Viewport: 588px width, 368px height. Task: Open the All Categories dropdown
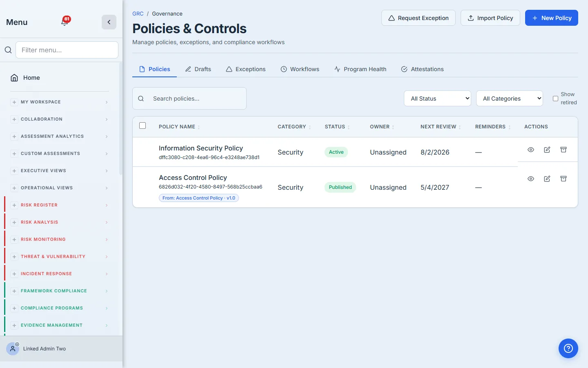pyautogui.click(x=509, y=99)
